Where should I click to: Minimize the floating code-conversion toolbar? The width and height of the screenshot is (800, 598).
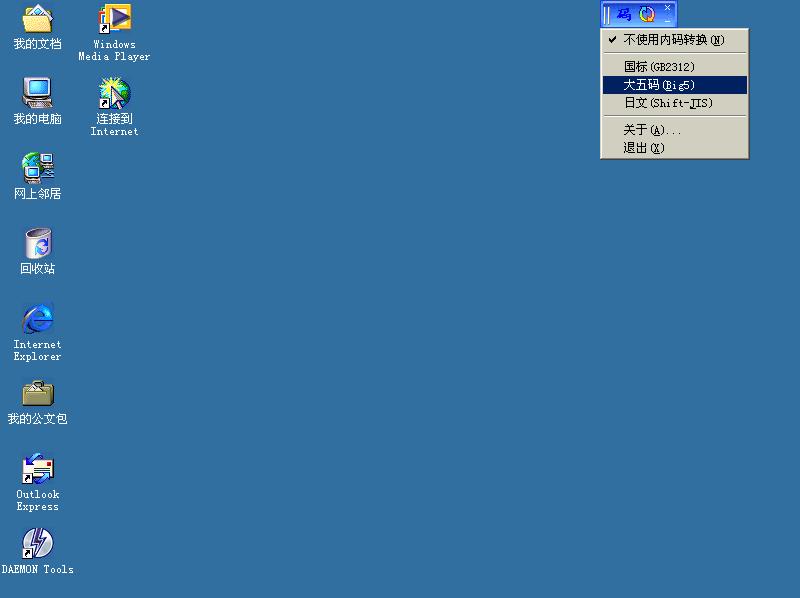point(667,20)
